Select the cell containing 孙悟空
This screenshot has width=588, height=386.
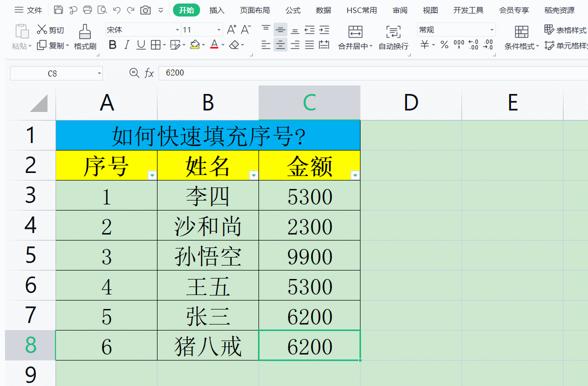click(x=208, y=255)
